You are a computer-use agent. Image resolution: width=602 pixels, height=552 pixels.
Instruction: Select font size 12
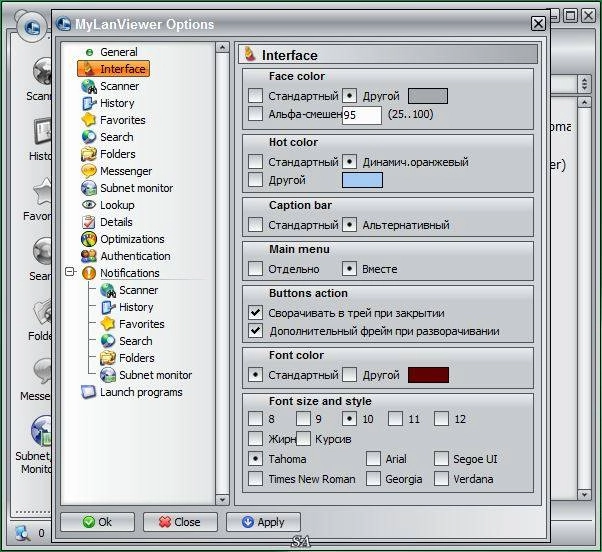click(442, 418)
